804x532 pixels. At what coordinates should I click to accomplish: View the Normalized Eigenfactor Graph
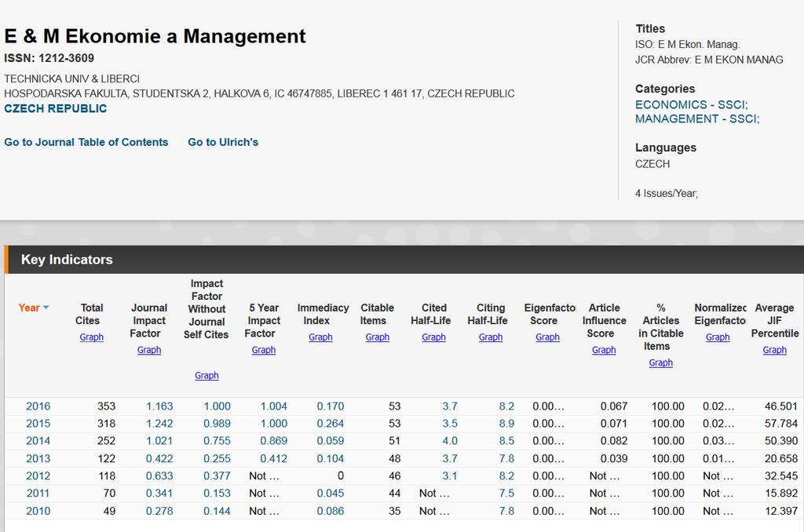click(718, 337)
